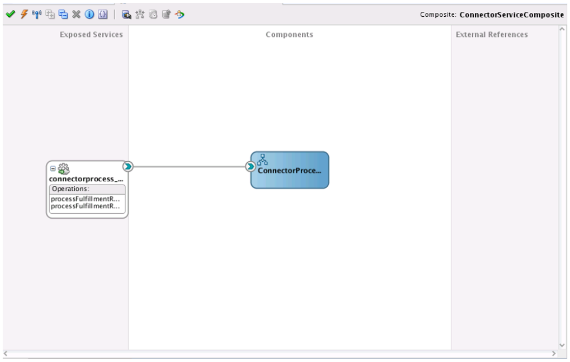The width and height of the screenshot is (570, 362).
Task: Click the vertical scrollbar down arrow
Action: coord(562,345)
